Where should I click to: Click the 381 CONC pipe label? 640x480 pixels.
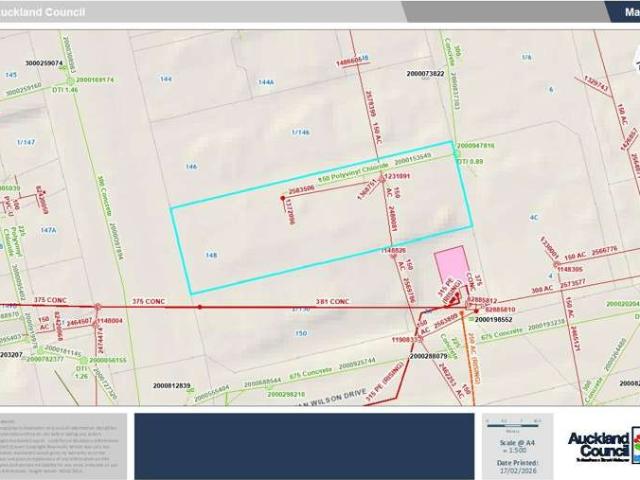click(332, 301)
